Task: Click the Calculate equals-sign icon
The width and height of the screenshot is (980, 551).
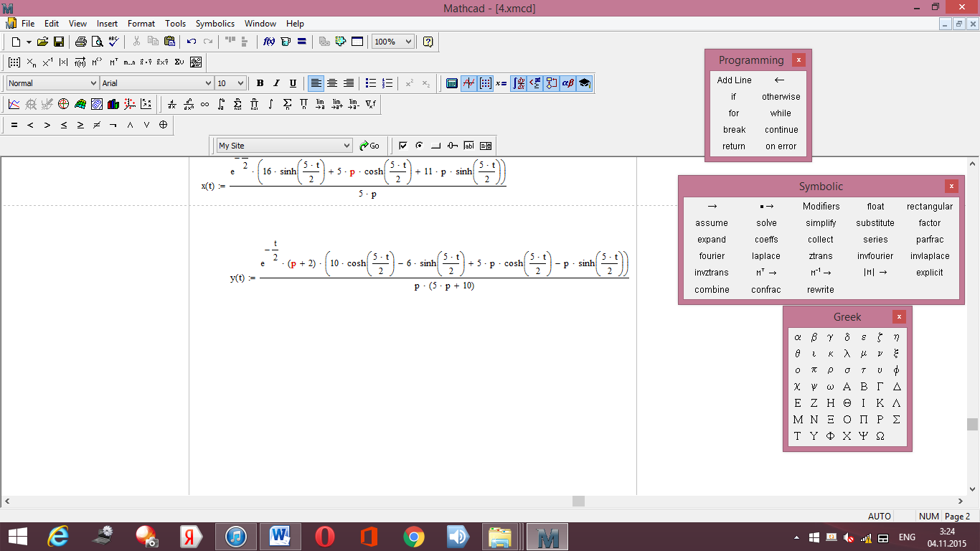Action: pos(302,42)
